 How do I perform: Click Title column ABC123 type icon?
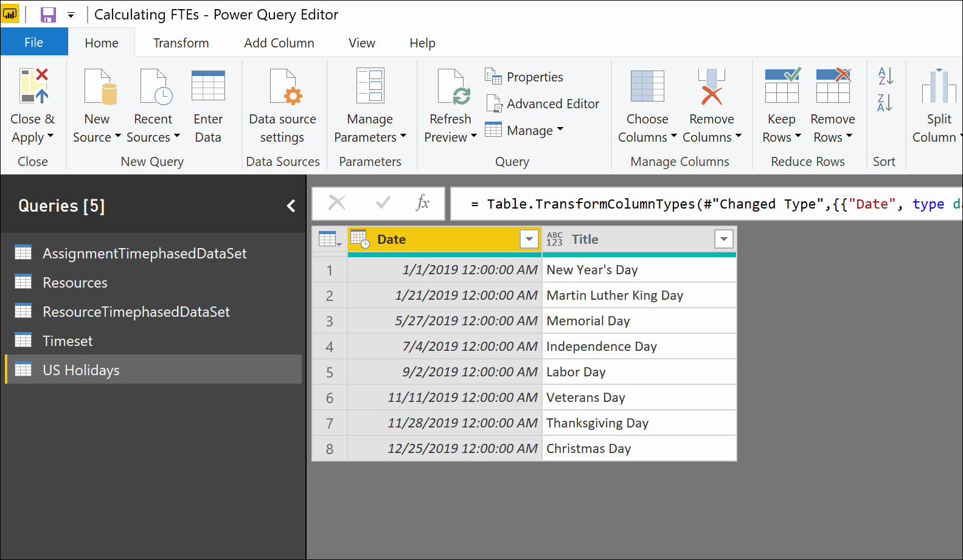tap(554, 239)
